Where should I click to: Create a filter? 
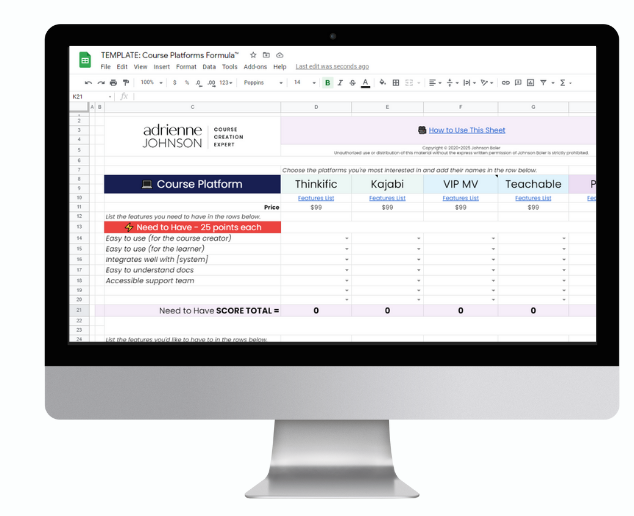pos(543,82)
